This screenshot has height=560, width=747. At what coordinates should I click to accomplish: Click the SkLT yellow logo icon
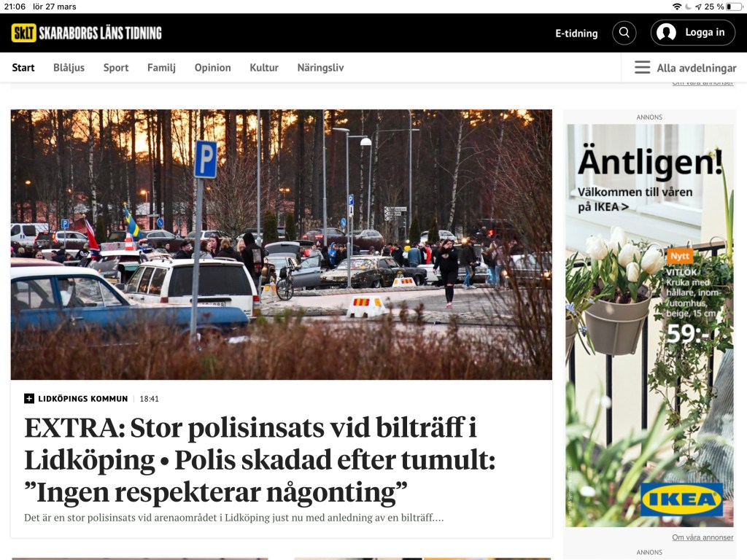[24, 33]
